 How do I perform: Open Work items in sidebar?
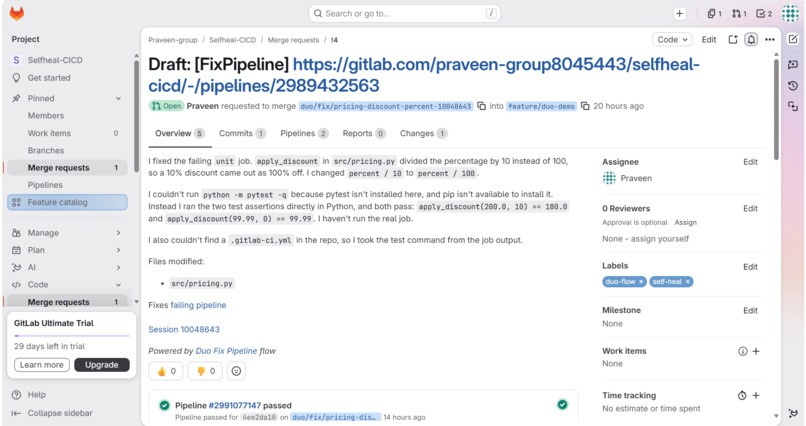coord(67,133)
